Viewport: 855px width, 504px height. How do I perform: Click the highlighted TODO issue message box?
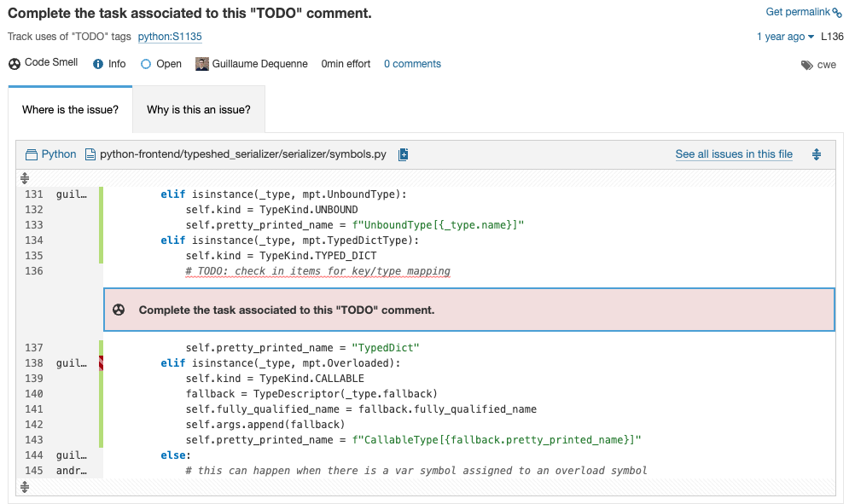[x=468, y=310]
